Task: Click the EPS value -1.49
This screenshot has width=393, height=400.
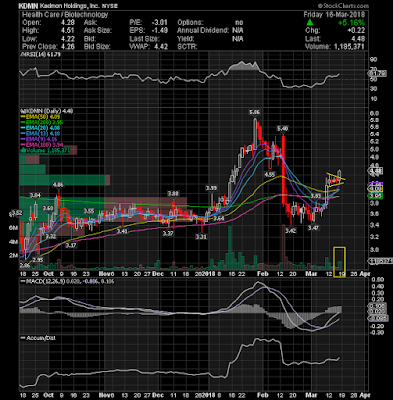Action: pos(159,31)
